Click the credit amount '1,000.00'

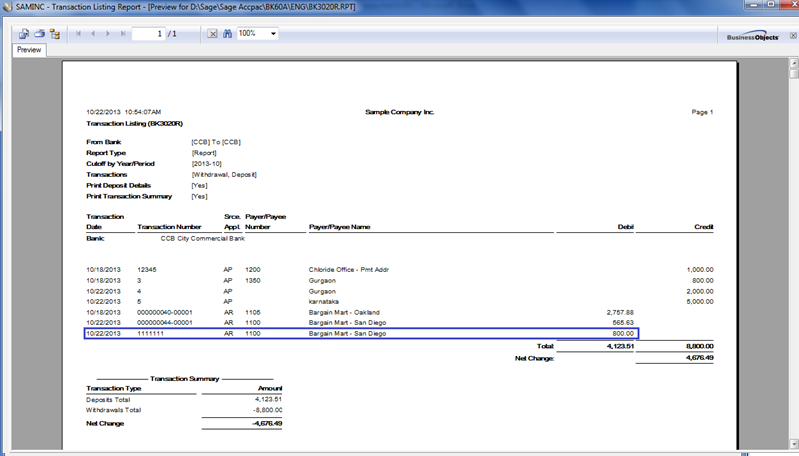tap(700, 270)
